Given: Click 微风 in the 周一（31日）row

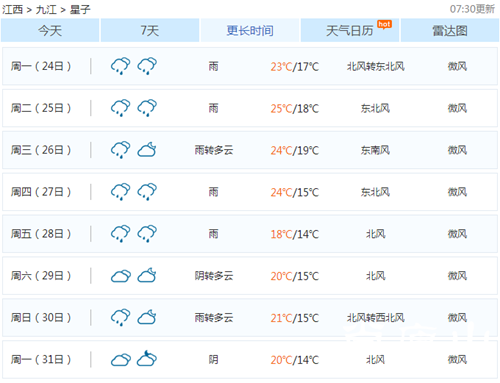Looking at the screenshot, I should (457, 360).
